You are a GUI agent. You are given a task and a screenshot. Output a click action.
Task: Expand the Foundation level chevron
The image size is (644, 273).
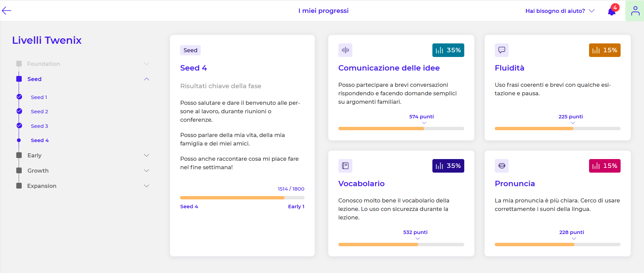[x=147, y=64]
